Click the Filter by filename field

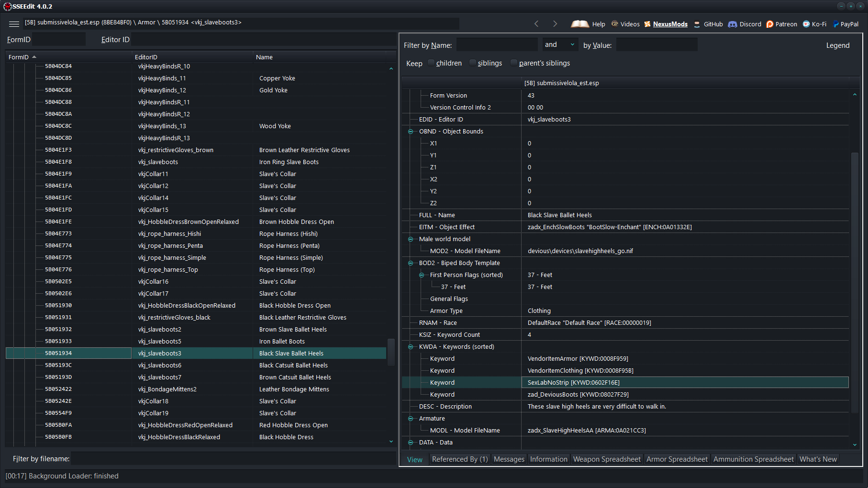click(234, 459)
